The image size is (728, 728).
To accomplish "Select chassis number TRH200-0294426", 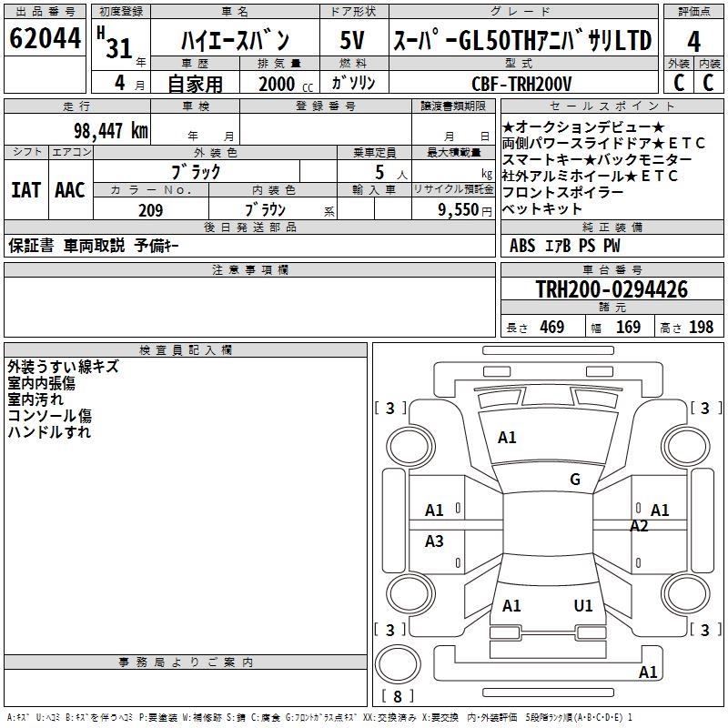I will pos(612,290).
